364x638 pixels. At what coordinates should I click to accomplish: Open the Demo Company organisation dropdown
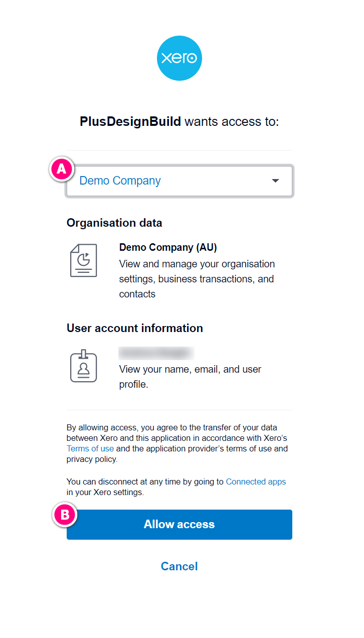(179, 181)
